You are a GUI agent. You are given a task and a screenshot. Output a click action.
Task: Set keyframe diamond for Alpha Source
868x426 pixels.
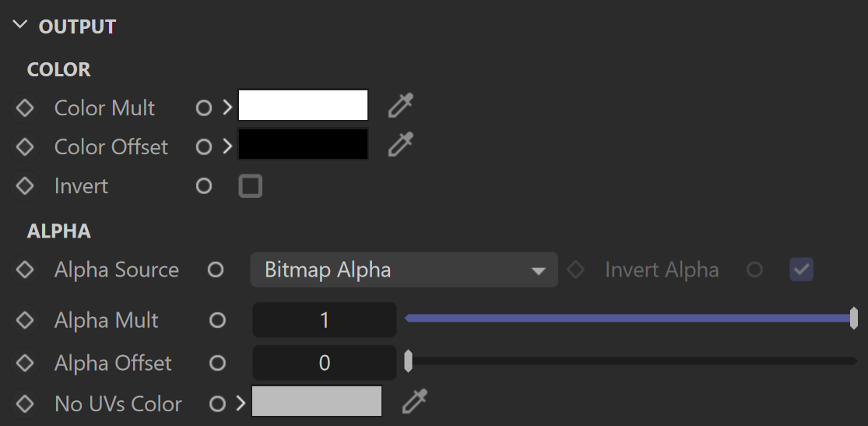[x=25, y=269]
